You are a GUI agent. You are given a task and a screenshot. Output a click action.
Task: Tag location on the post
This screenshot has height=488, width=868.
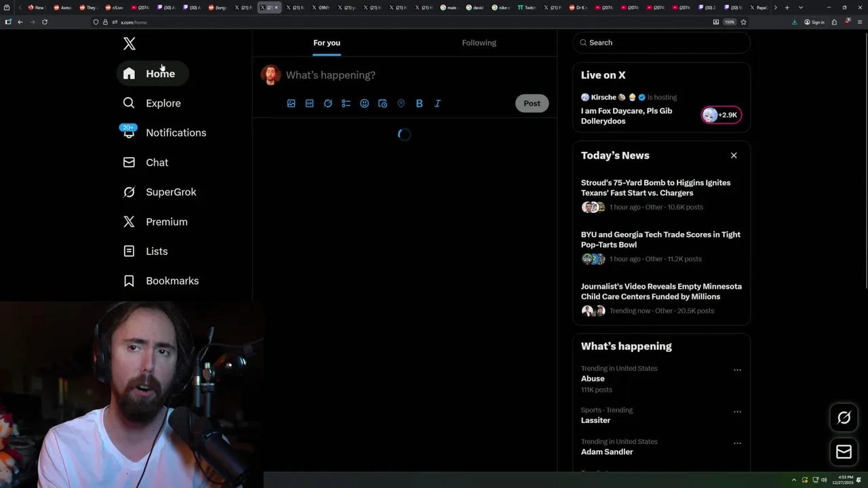[x=401, y=104]
